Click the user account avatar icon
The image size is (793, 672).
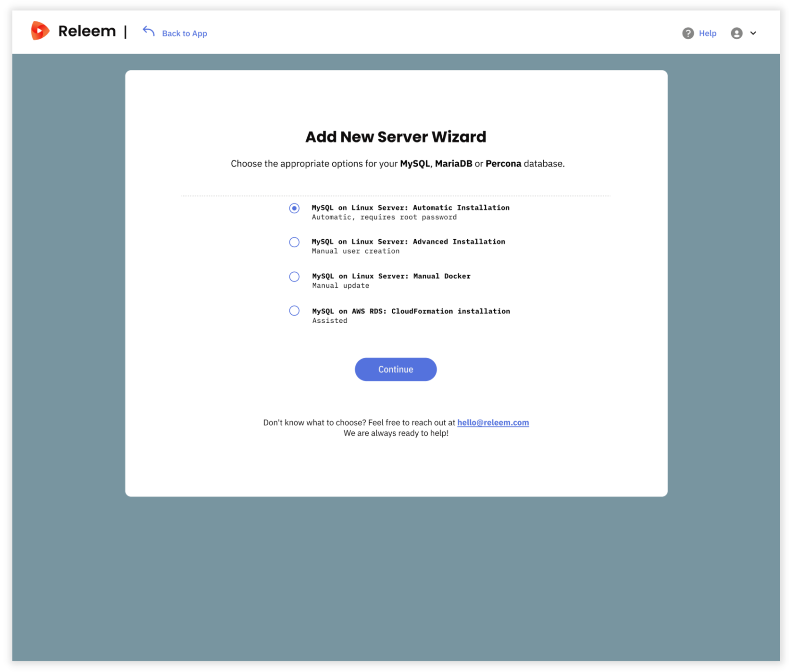(736, 33)
